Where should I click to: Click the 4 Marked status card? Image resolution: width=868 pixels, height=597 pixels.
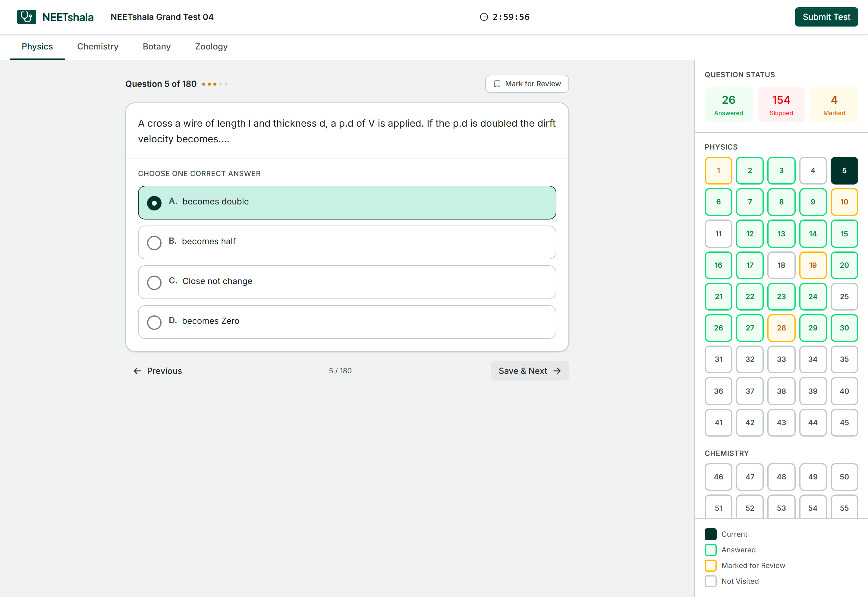tap(834, 105)
